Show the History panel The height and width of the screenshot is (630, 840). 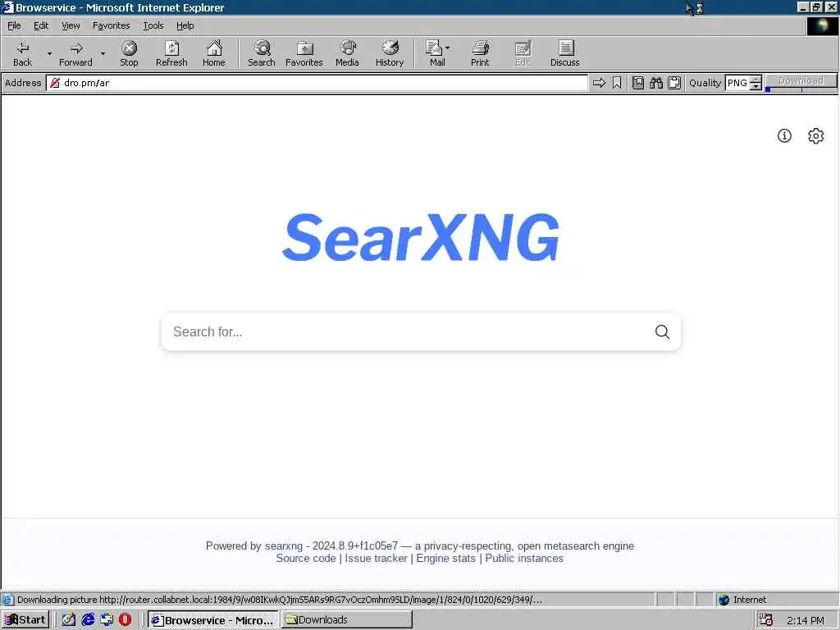(390, 53)
